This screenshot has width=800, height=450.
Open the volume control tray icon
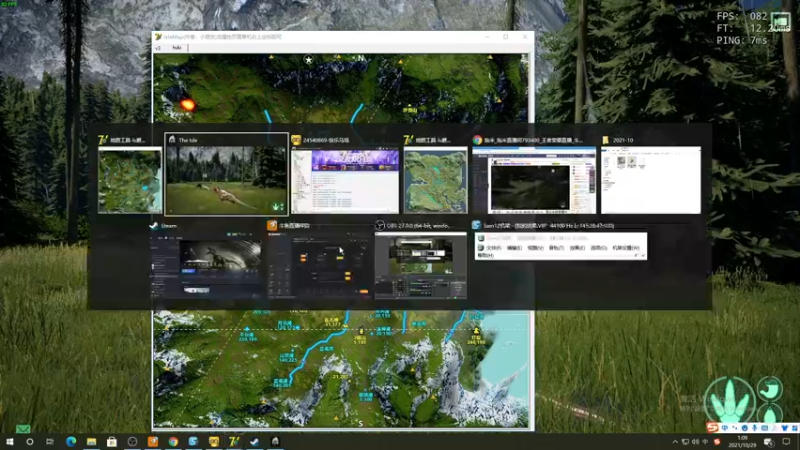[x=695, y=442]
